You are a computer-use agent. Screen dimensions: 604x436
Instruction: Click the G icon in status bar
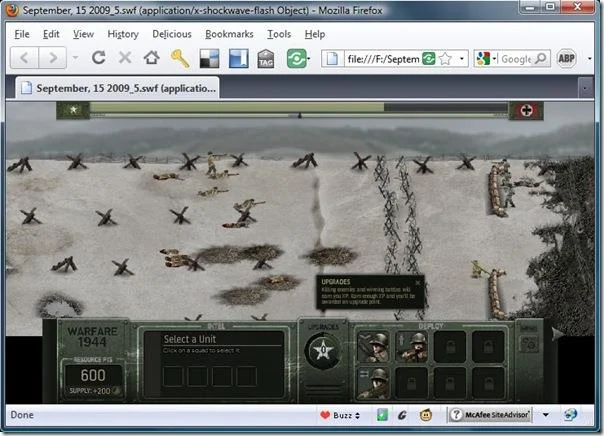402,415
